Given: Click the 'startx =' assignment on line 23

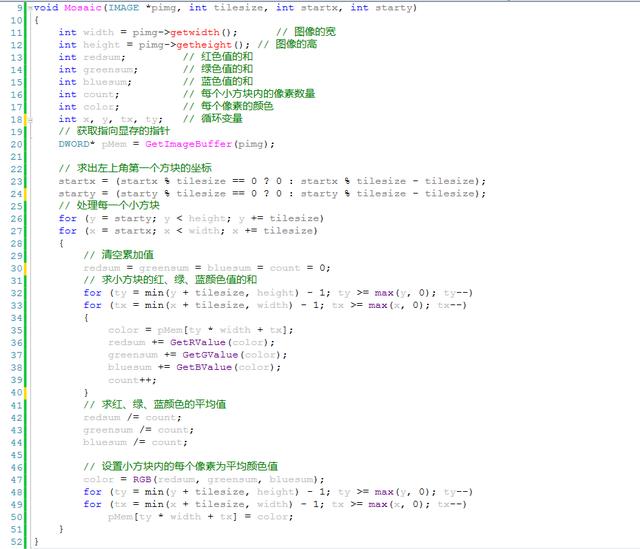Looking at the screenshot, I should click(83, 181).
